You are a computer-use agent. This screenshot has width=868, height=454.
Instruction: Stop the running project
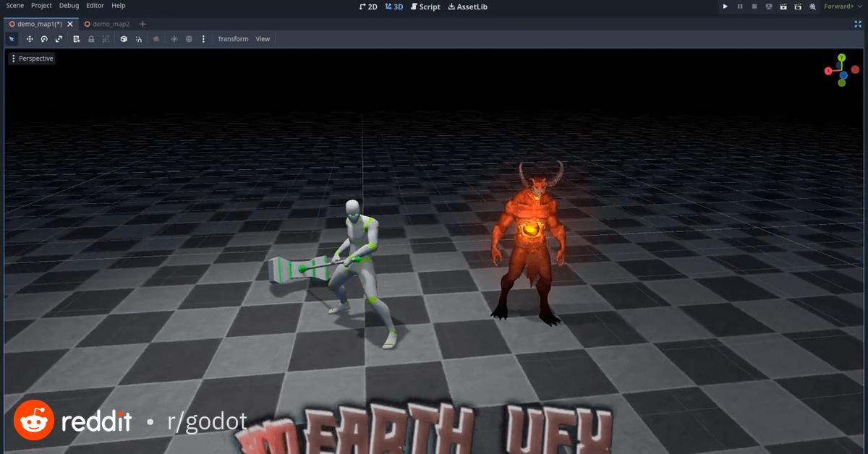click(x=754, y=7)
